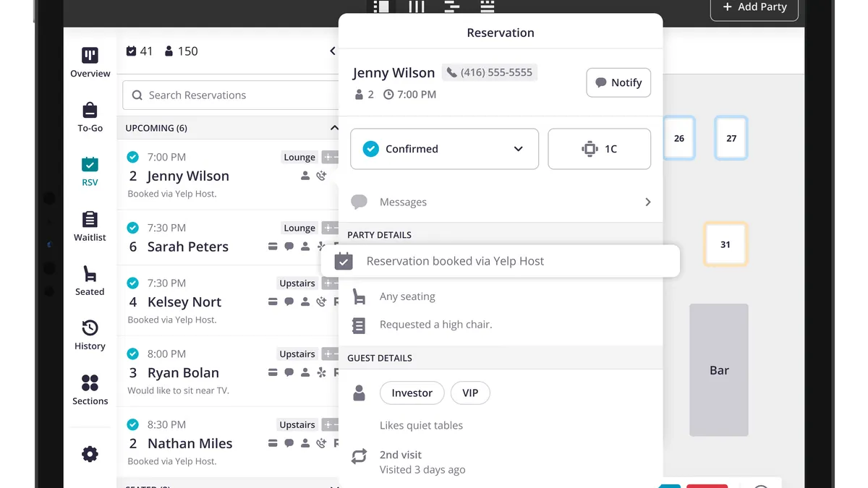
Task: Open settings gear in sidebar
Action: coord(90,454)
